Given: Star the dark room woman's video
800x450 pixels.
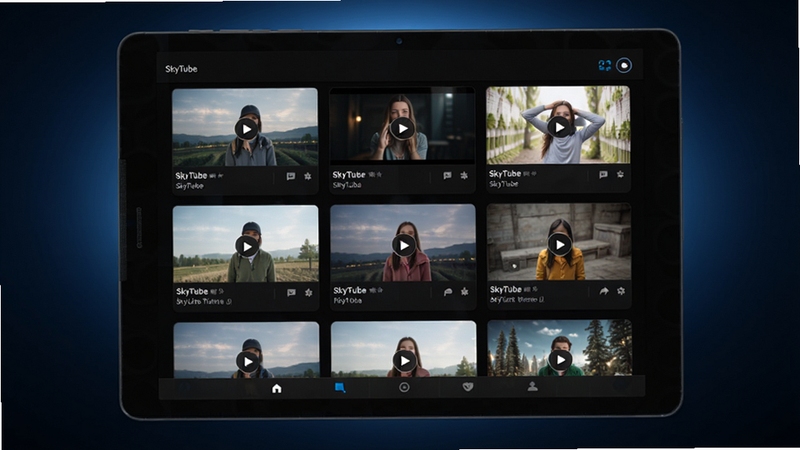Looking at the screenshot, I should (x=464, y=176).
